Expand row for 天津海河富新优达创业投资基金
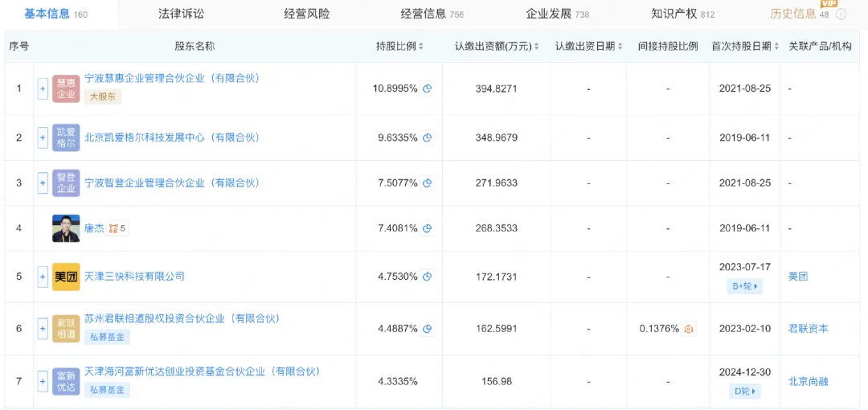The width and height of the screenshot is (868, 410). point(43,381)
